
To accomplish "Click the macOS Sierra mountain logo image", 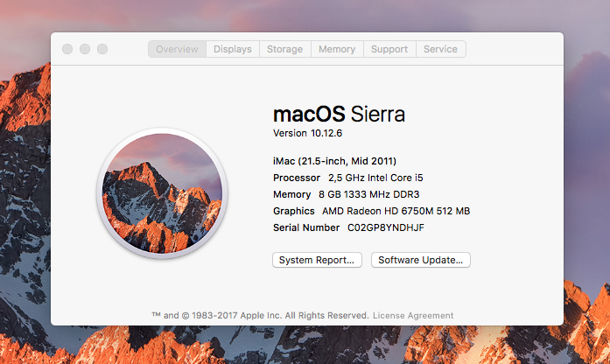I will (162, 192).
